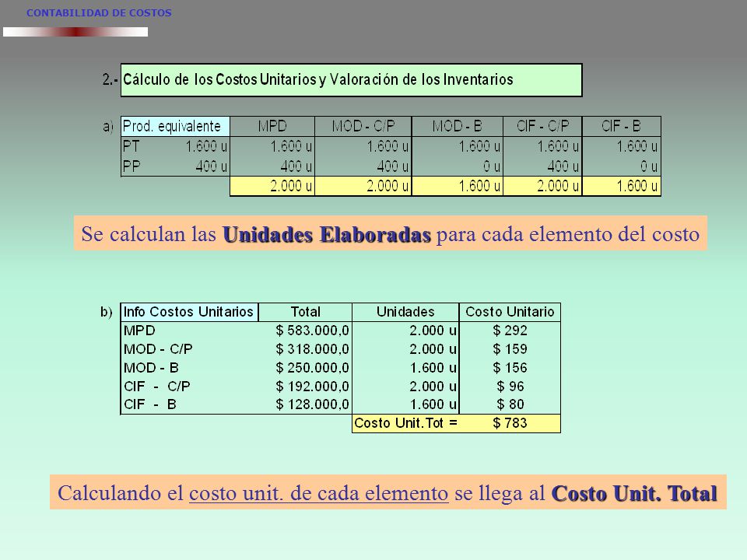Click the 'Unidades' column header in table b)

pyautogui.click(x=405, y=312)
